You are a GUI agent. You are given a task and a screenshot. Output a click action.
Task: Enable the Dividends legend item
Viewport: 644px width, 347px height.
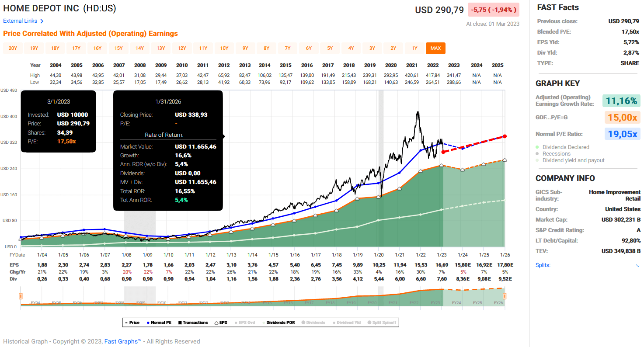click(x=313, y=323)
